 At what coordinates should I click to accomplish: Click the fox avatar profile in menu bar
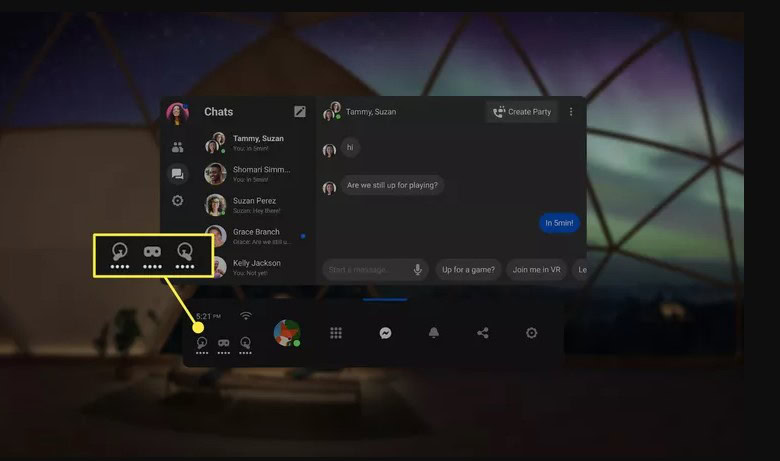[287, 333]
